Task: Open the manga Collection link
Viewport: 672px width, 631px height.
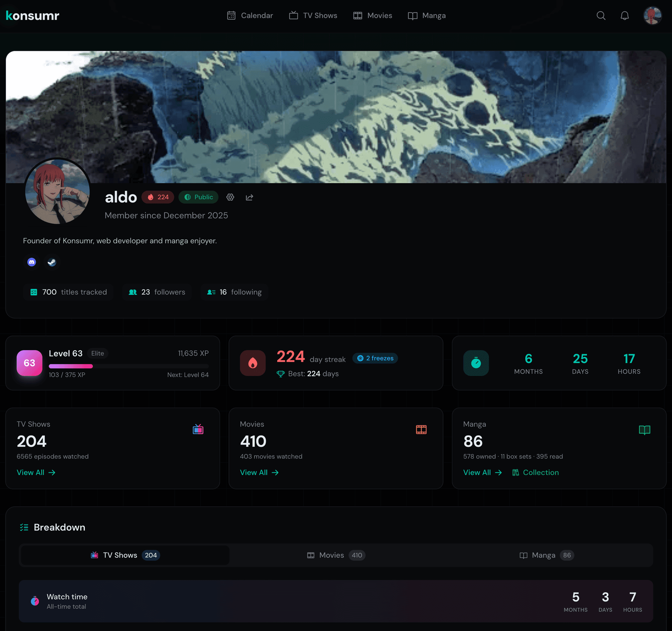Action: pos(535,472)
